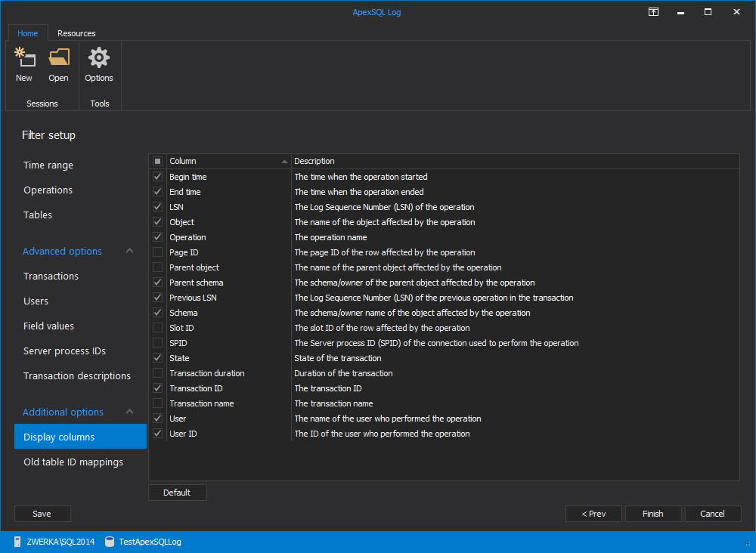Image resolution: width=756 pixels, height=553 pixels.
Task: Go to Operations filter page
Action: 48,190
